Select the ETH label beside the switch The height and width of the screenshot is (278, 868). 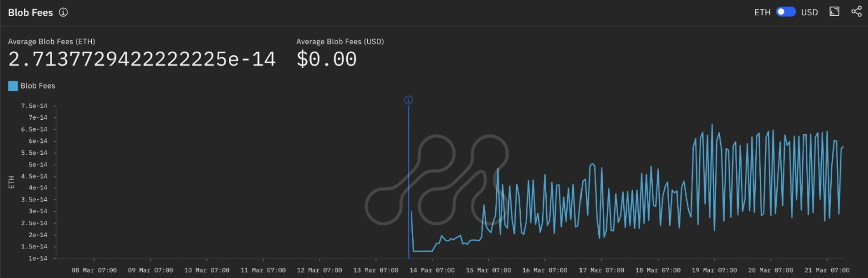[x=762, y=12]
